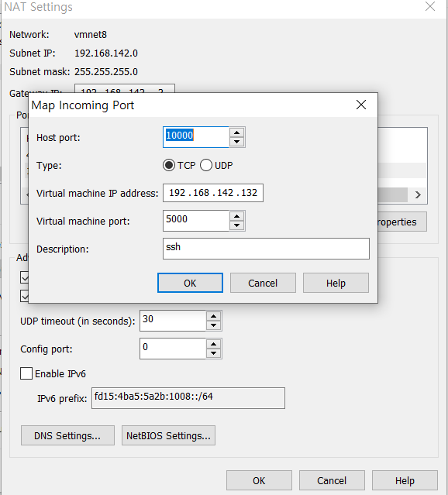Viewport: 448px width, 495px height.
Task: Click the Description field containing ssh
Action: coord(266,249)
